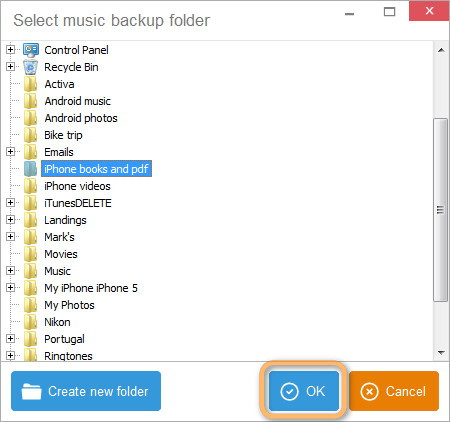The height and width of the screenshot is (422, 450).
Task: Maximize the folder selection dialog
Action: click(389, 12)
